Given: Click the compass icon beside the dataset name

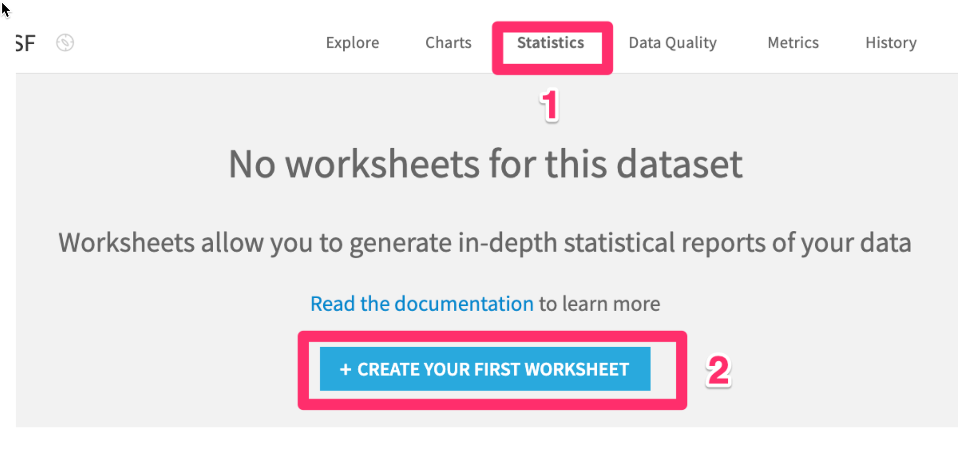Looking at the screenshot, I should (x=65, y=43).
